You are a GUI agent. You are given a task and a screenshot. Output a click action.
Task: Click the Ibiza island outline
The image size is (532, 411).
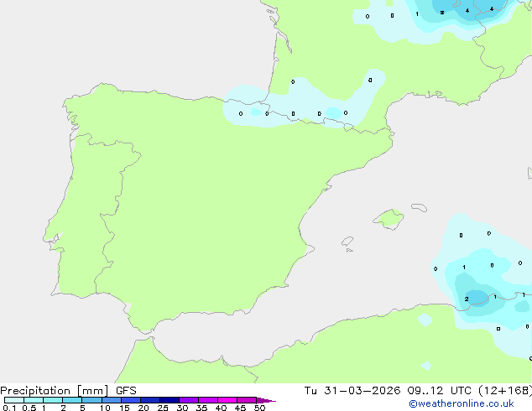pyautogui.click(x=347, y=242)
